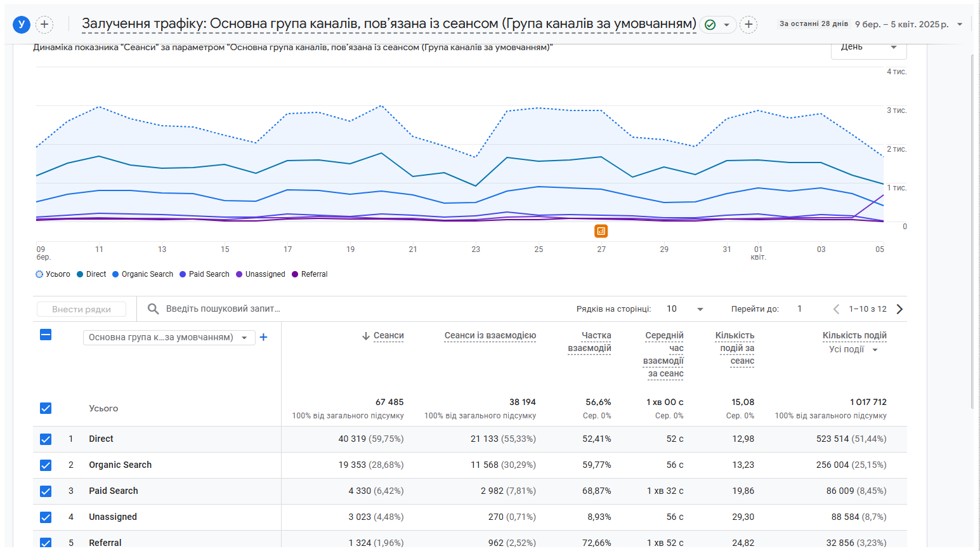
Task: Expand the 'Основна група каналів' dimension dropdown
Action: [169, 337]
